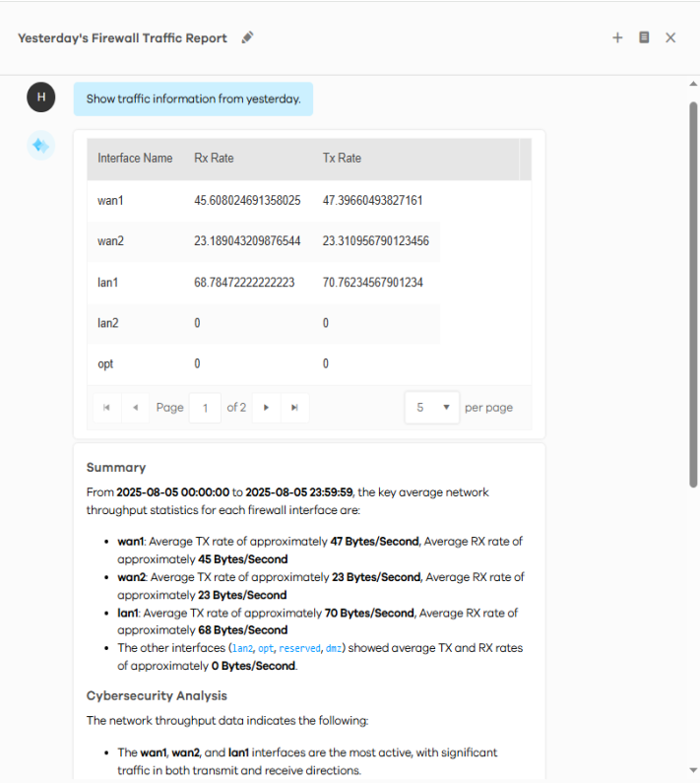Open the rows per page dropdown

point(431,408)
